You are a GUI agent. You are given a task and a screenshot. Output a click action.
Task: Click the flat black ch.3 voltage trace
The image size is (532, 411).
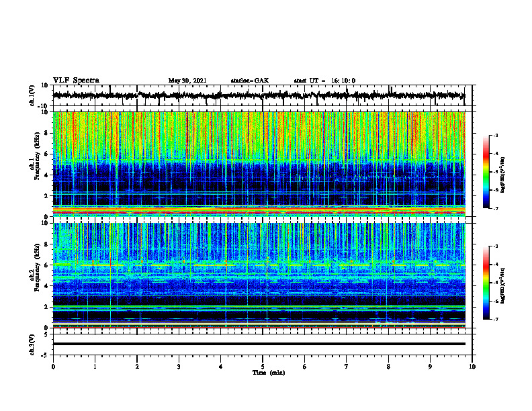pyautogui.click(x=259, y=344)
